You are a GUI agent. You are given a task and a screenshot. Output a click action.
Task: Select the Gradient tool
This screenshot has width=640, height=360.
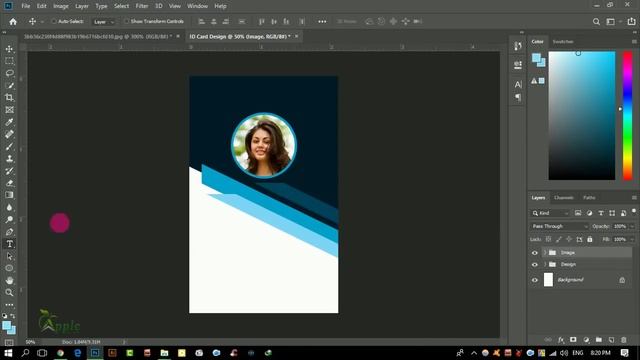(9, 195)
